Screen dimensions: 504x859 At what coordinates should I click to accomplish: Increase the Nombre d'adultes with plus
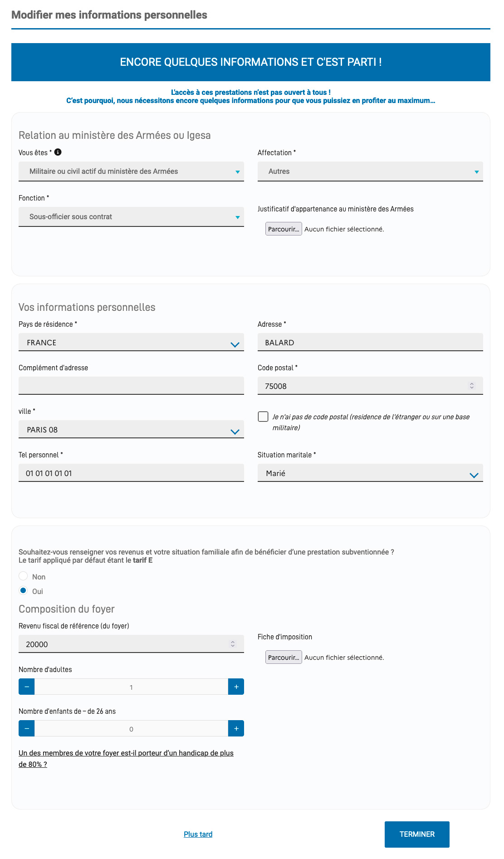236,687
